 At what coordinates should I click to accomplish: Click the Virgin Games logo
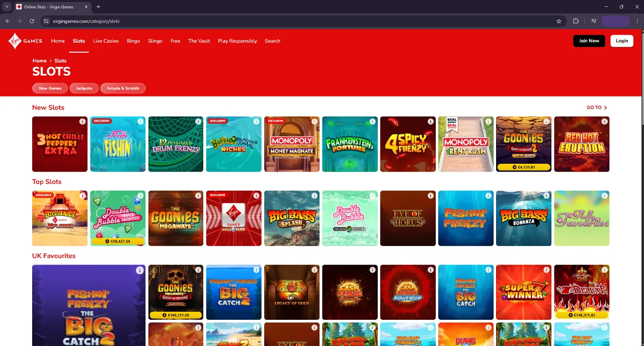point(25,41)
